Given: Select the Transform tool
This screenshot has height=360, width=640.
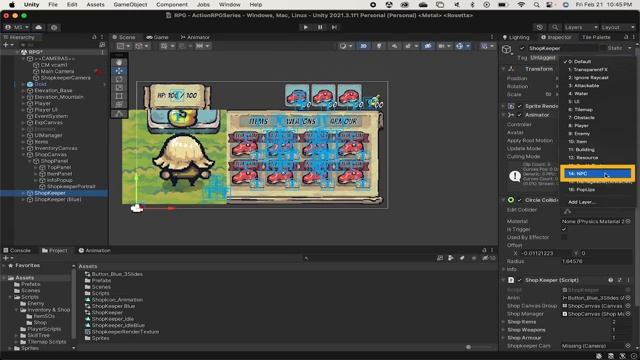Looking at the screenshot, I should click(119, 105).
